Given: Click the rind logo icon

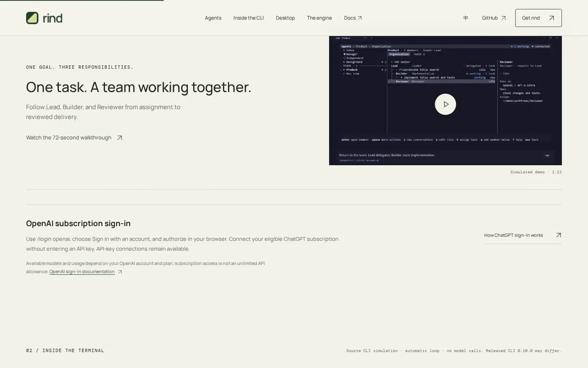Looking at the screenshot, I should (x=32, y=18).
